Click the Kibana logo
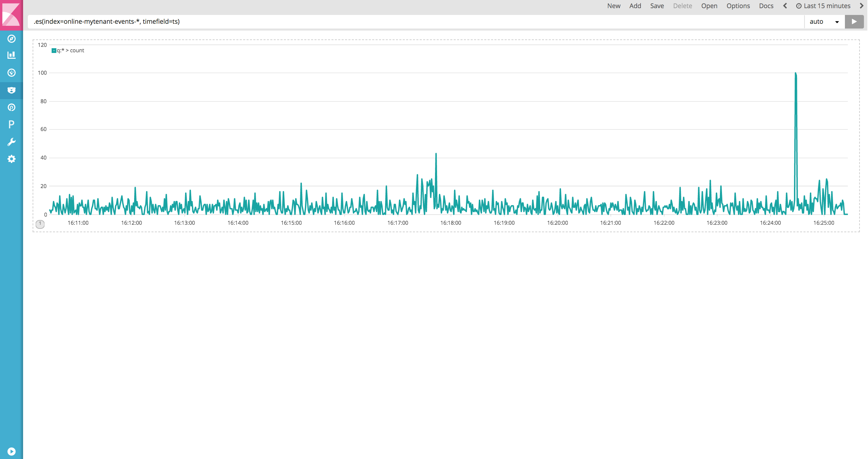Viewport: 868px width, 459px height. [x=11, y=15]
